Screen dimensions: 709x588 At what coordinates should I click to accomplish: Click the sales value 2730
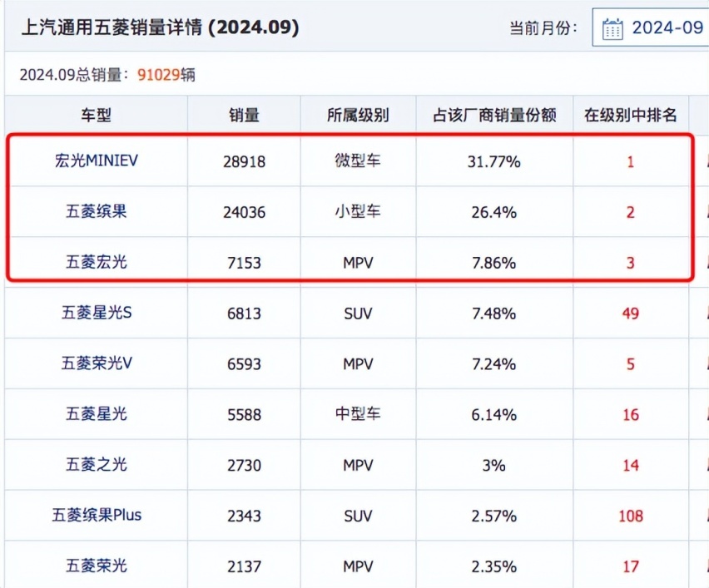point(244,466)
